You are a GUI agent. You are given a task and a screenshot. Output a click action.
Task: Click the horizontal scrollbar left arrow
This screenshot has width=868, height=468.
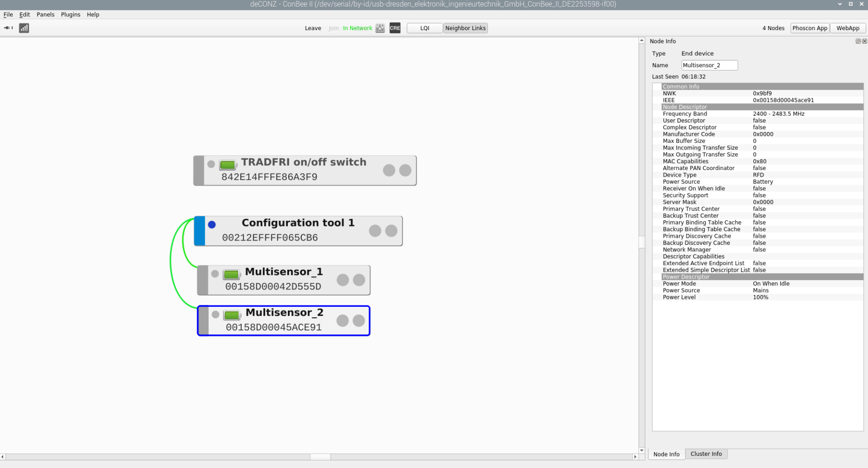coord(3,457)
